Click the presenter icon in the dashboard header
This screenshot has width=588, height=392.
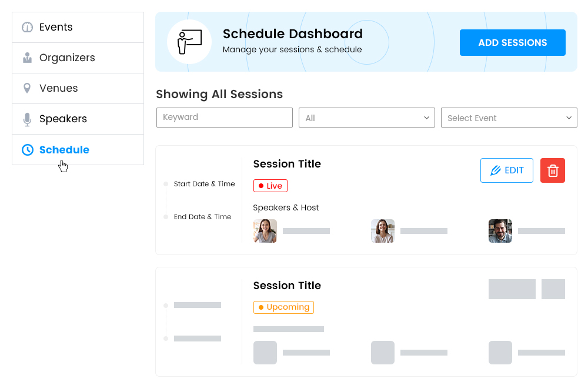coord(189,41)
